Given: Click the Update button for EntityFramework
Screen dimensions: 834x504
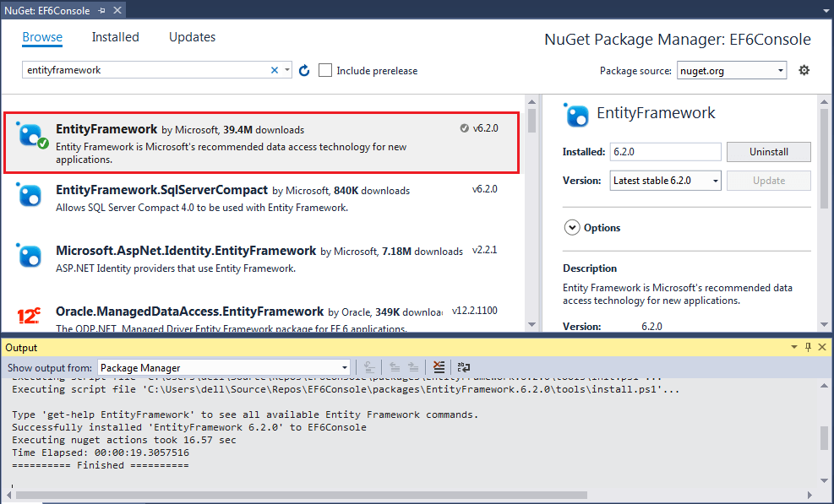Looking at the screenshot, I should (x=768, y=181).
